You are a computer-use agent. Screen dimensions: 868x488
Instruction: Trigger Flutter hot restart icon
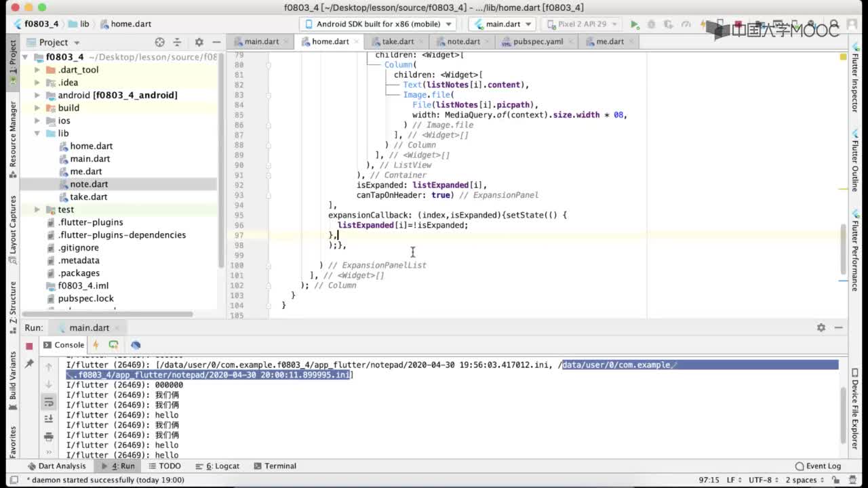click(x=113, y=345)
